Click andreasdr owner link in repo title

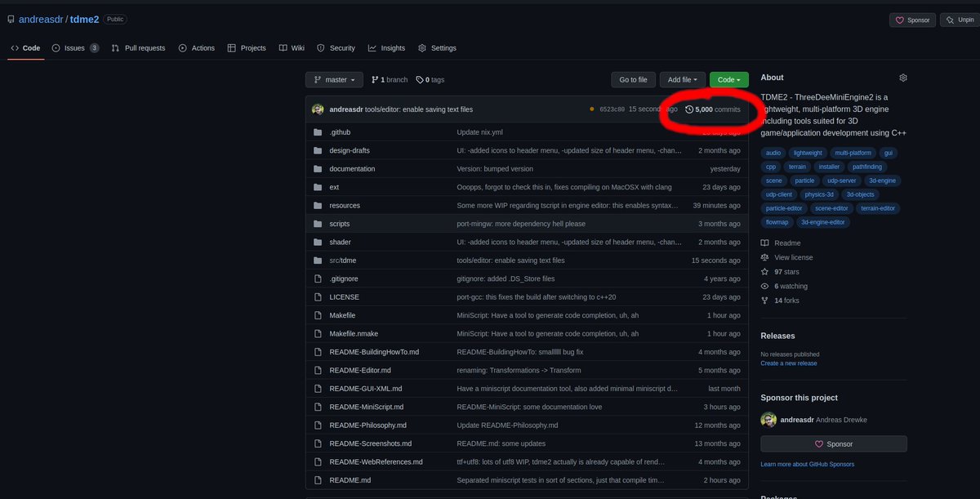coord(42,19)
